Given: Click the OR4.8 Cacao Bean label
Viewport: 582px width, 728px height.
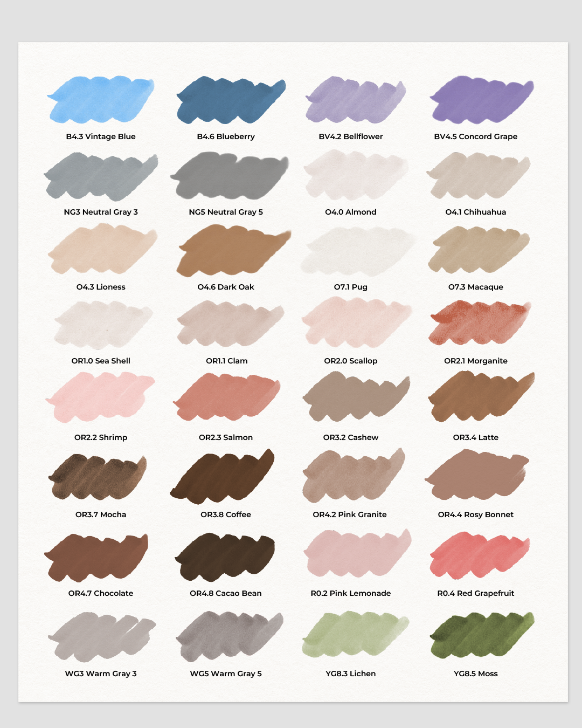Looking at the screenshot, I should [226, 593].
